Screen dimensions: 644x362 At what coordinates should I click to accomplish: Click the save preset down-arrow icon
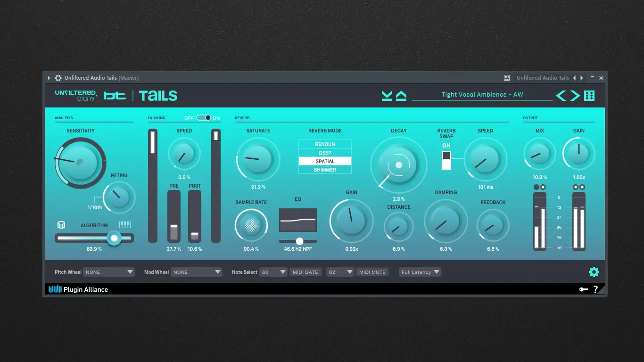387,96
